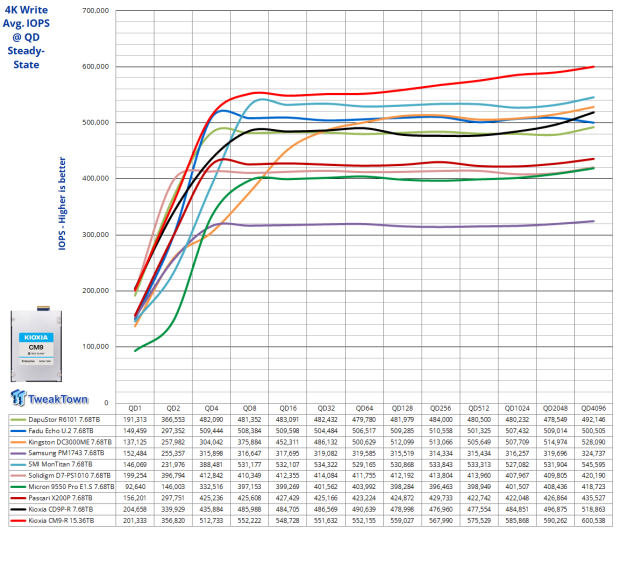Click the QD64 column header
This screenshot has height=568, width=620.
(364, 409)
